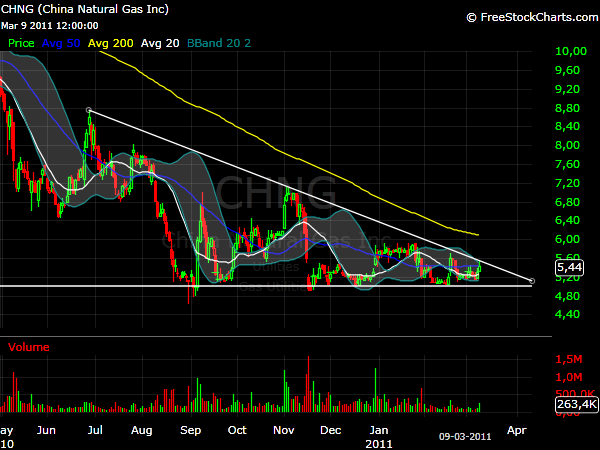
Task: Click the 8,00 price axis label
Action: (567, 145)
